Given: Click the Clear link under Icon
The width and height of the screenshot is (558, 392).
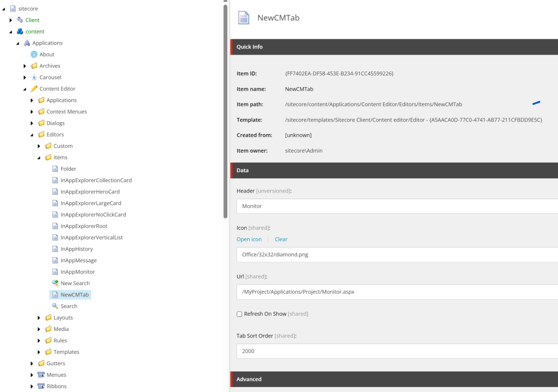Looking at the screenshot, I should [281, 239].
